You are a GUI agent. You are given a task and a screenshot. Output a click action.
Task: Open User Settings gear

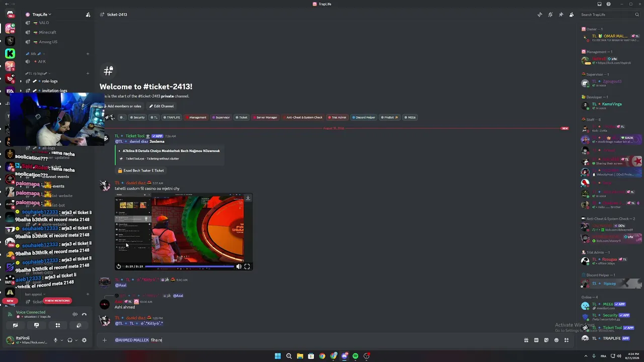tap(84, 340)
